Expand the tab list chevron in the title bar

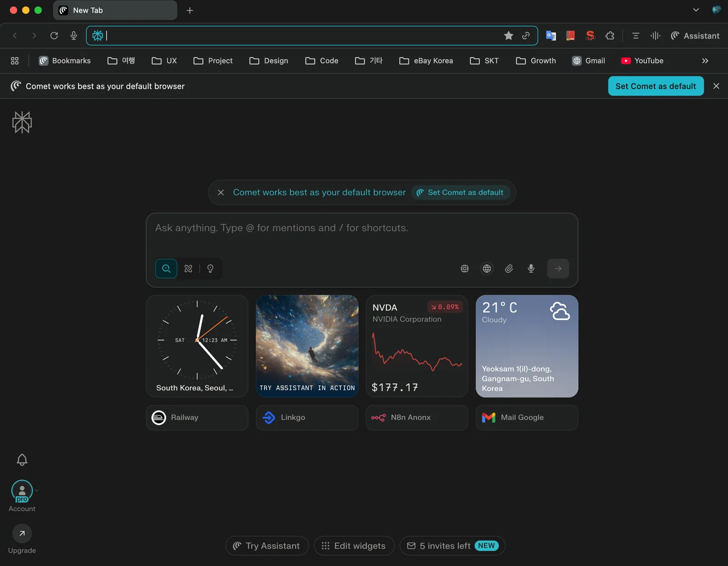click(x=696, y=10)
